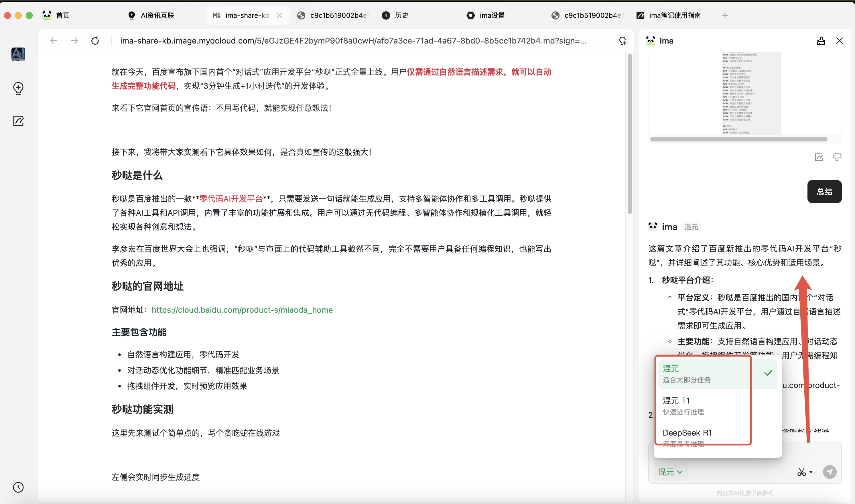Click the macOS green fullscreen button

[x=29, y=15]
